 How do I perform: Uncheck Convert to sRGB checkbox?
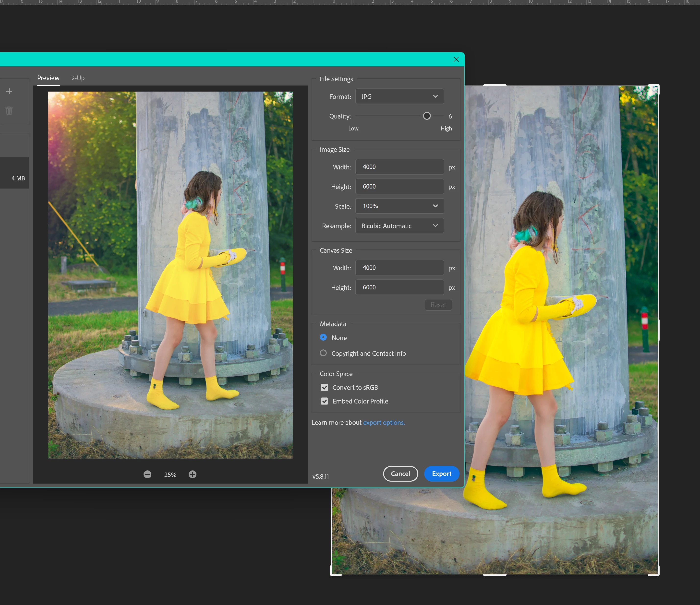324,387
